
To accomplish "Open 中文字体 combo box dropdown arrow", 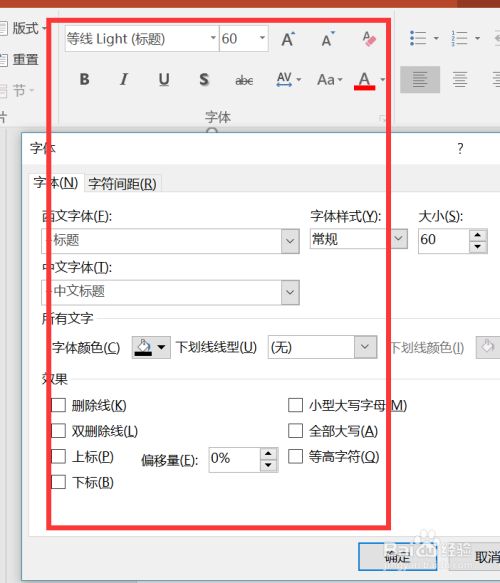I will point(290,292).
